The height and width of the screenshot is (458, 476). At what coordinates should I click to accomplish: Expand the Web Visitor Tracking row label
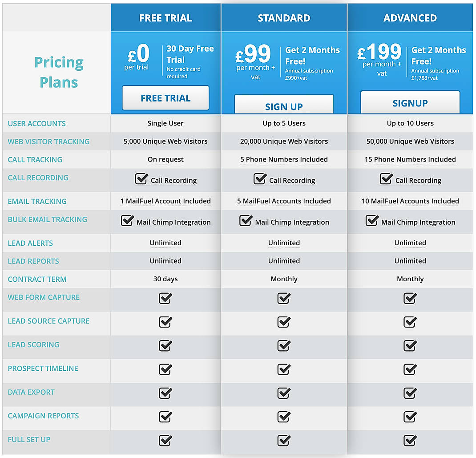click(x=48, y=142)
